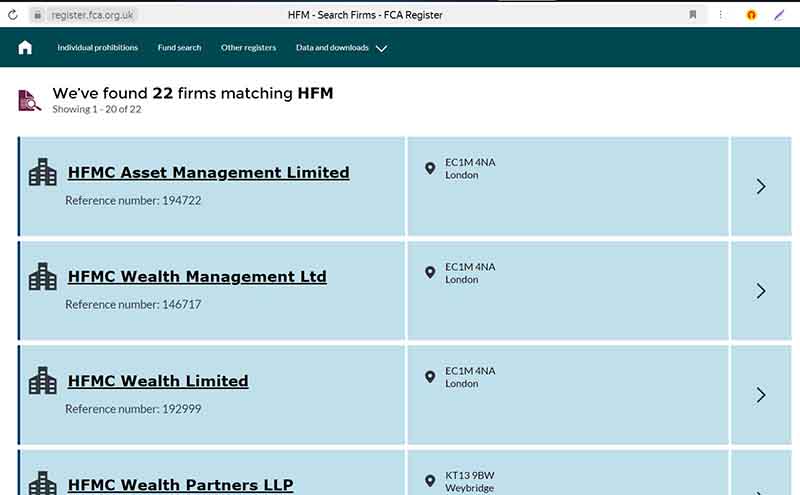
Task: Bookmark this page using bookmark icon
Action: click(692, 15)
